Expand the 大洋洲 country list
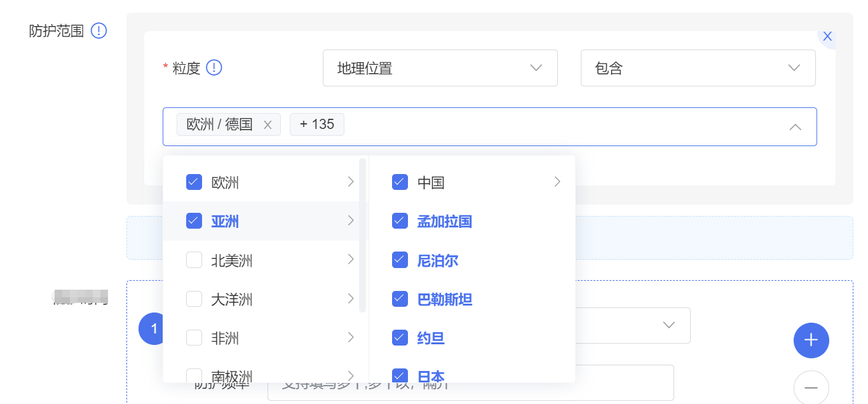Image resolution: width=868 pixels, height=404 pixels. (350, 299)
